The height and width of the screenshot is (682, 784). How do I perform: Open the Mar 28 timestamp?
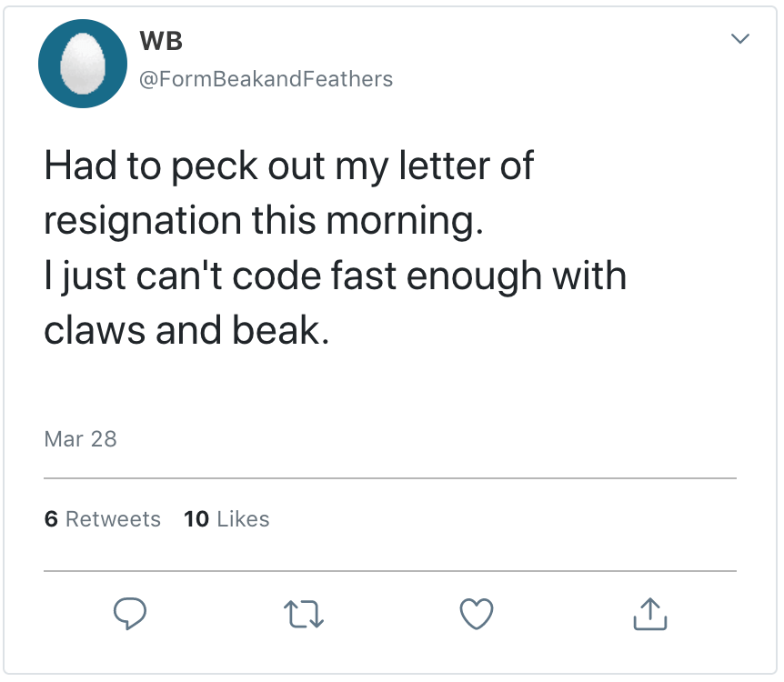[x=80, y=439]
